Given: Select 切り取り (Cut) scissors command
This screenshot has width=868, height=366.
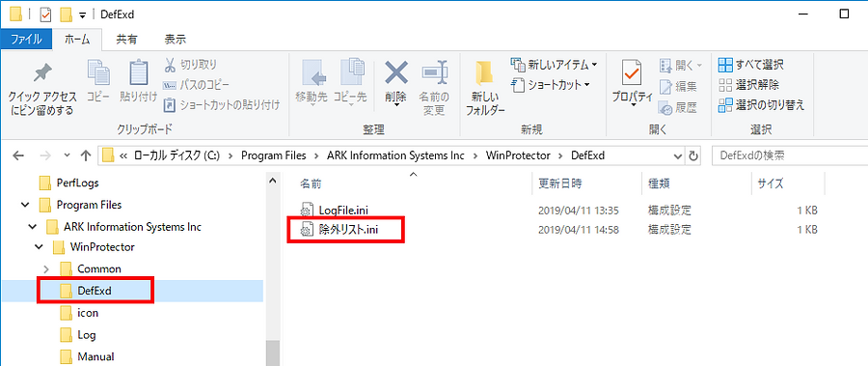Looking at the screenshot, I should [190, 65].
